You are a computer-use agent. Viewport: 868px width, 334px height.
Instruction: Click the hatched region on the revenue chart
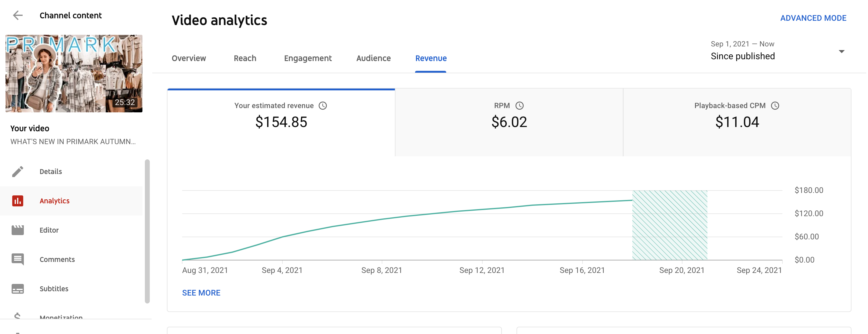click(x=670, y=225)
